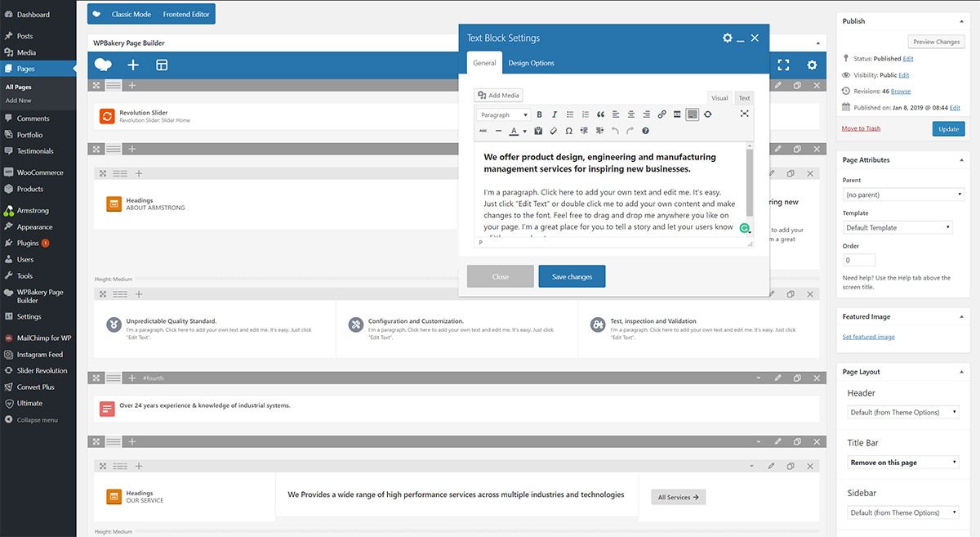
Task: Edit the #fourth row with pencil icon
Action: (777, 378)
